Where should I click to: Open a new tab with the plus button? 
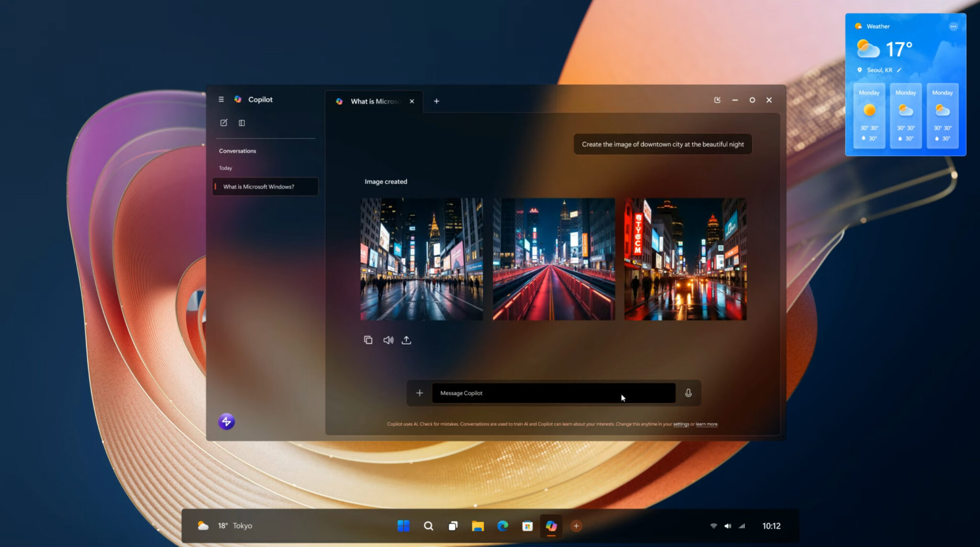click(436, 101)
